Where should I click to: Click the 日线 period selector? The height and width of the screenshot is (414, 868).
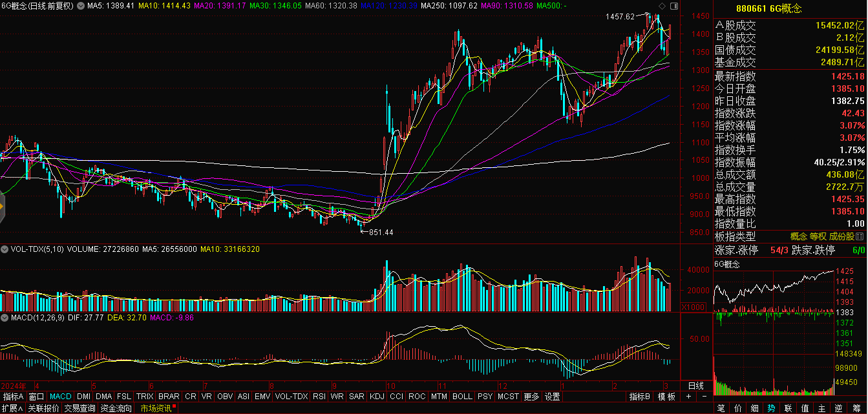[695, 386]
